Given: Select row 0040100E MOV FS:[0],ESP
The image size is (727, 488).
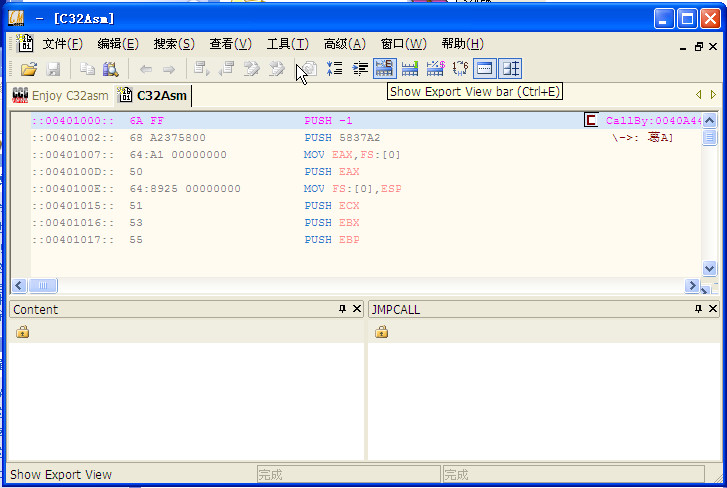Looking at the screenshot, I should pos(366,189).
